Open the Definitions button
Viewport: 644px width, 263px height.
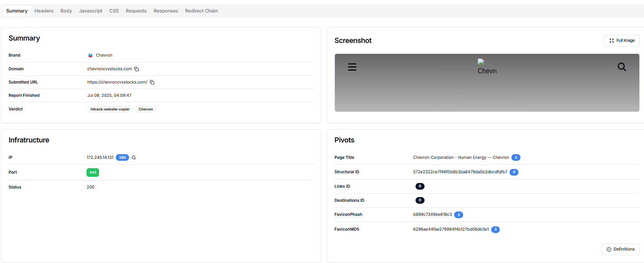tap(620, 249)
